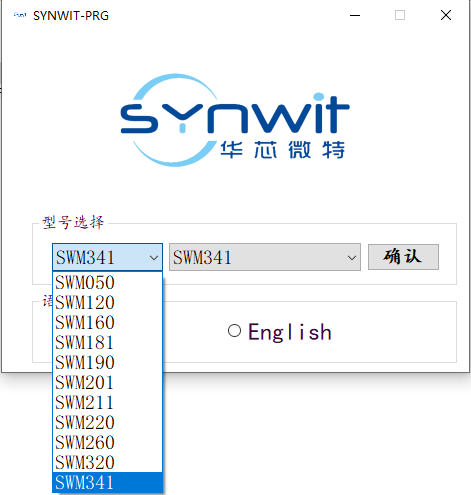
Task: Select highlighted SWM341 list item
Action: (107, 482)
